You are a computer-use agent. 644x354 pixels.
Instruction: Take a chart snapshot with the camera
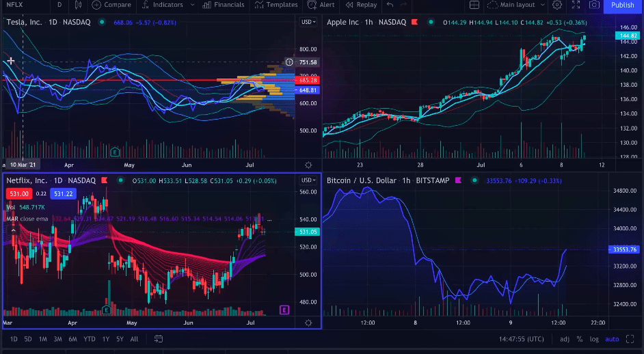click(x=594, y=5)
